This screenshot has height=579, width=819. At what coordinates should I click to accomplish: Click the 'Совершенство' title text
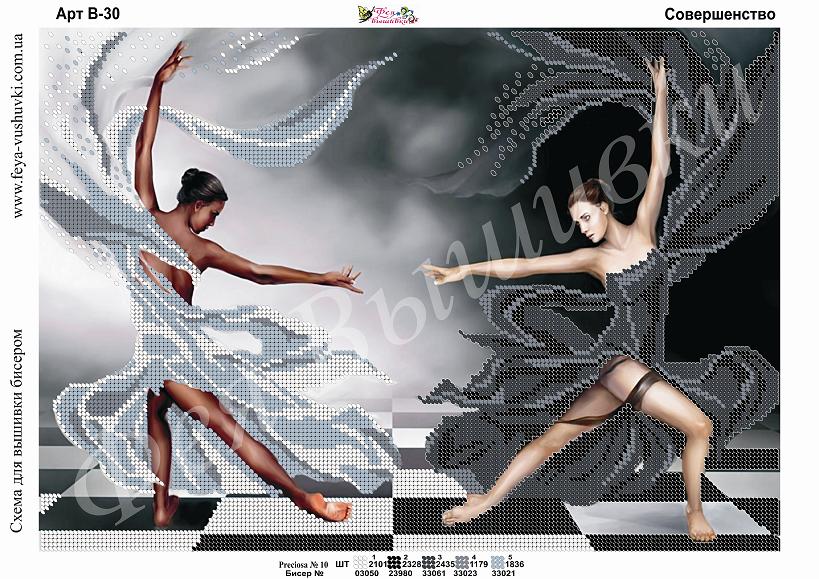click(719, 13)
